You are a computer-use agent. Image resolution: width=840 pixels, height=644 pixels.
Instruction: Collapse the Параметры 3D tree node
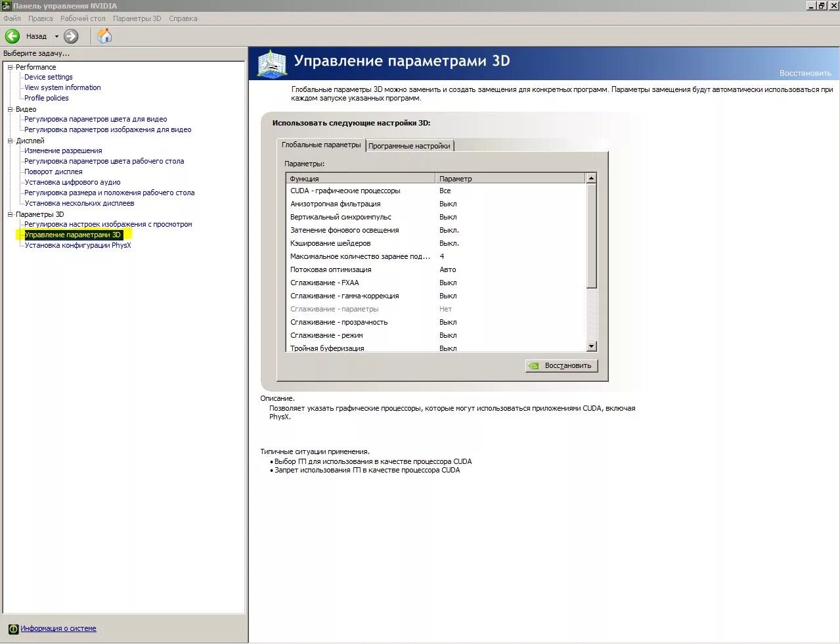(x=11, y=214)
